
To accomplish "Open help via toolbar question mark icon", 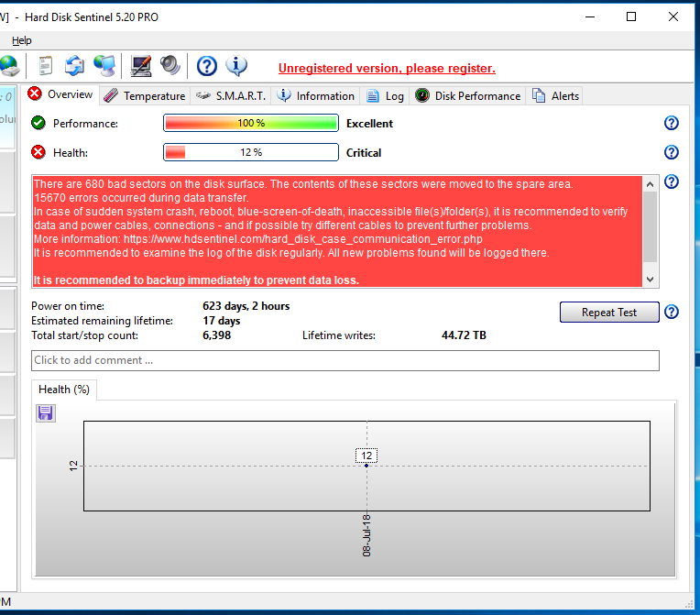I will (207, 66).
